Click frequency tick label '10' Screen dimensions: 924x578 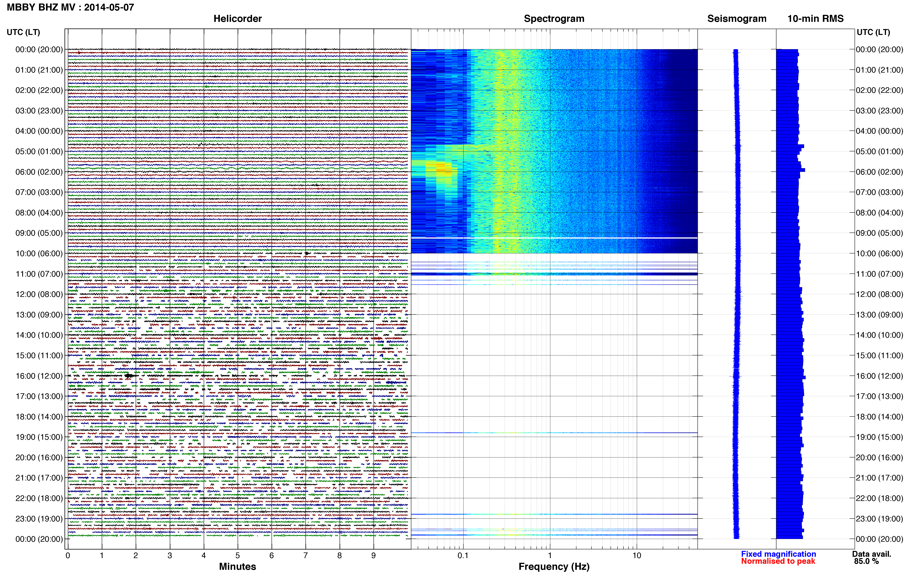coord(636,555)
